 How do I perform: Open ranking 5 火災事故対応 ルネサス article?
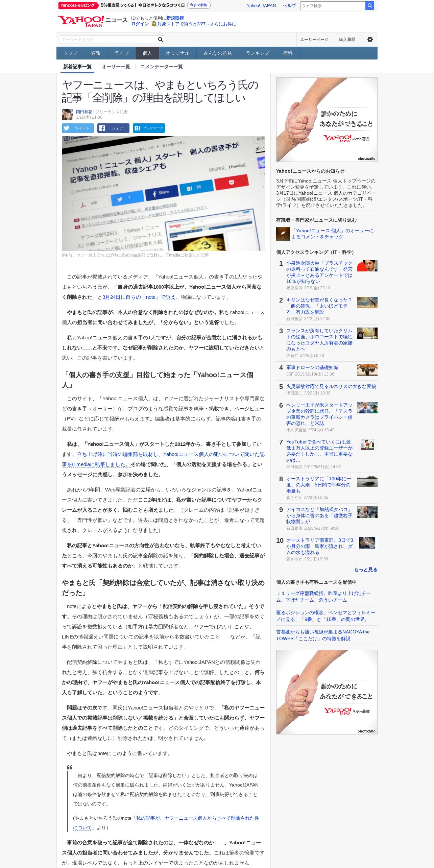pos(331,386)
